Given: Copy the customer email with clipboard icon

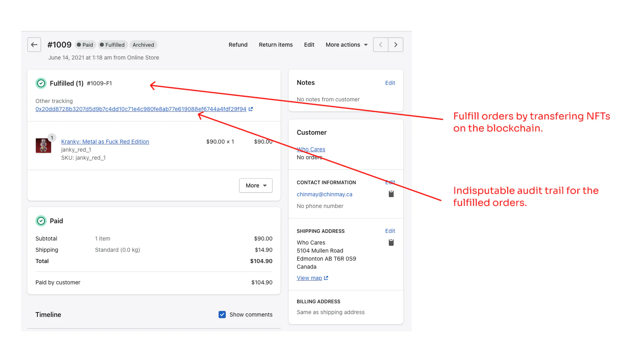Looking at the screenshot, I should 391,194.
